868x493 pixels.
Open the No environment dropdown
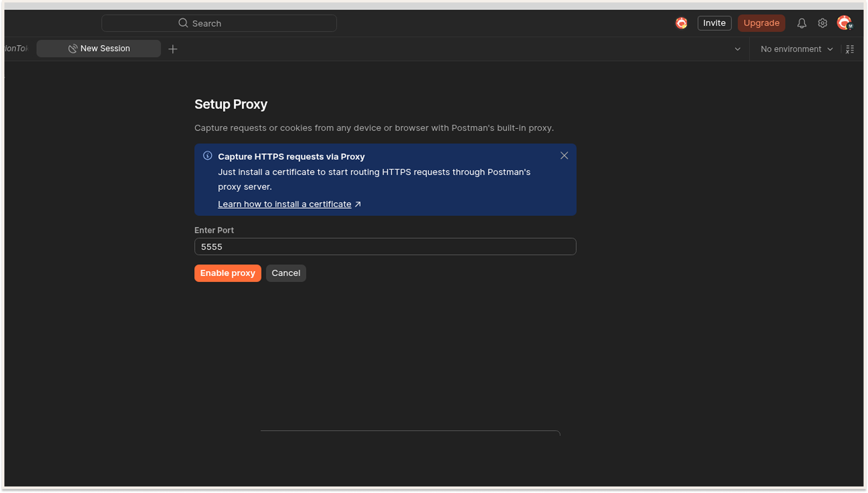pyautogui.click(x=796, y=49)
